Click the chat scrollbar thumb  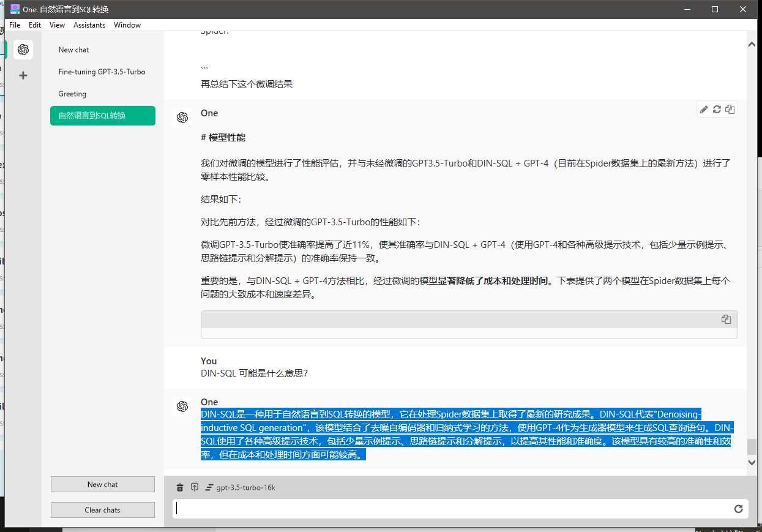click(752, 446)
